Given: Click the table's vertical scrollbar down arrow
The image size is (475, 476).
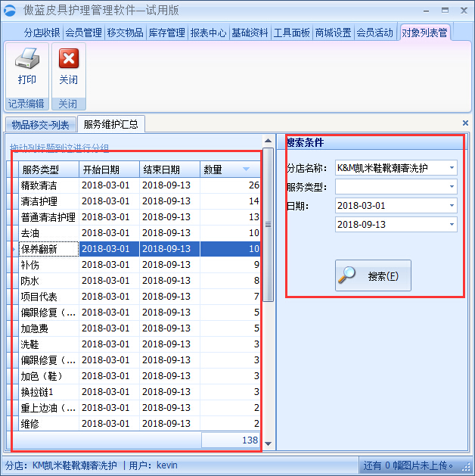Looking at the screenshot, I should tap(268, 443).
